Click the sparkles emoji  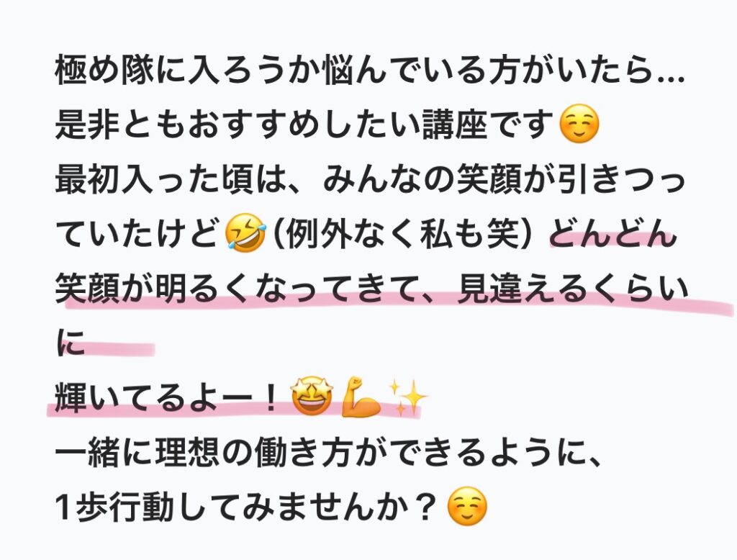407,398
